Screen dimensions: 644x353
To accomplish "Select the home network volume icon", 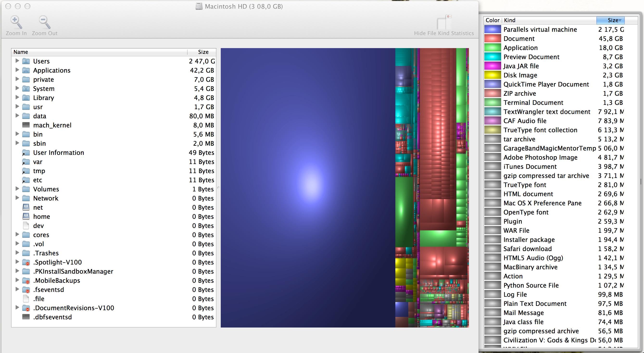I will pyautogui.click(x=26, y=216).
